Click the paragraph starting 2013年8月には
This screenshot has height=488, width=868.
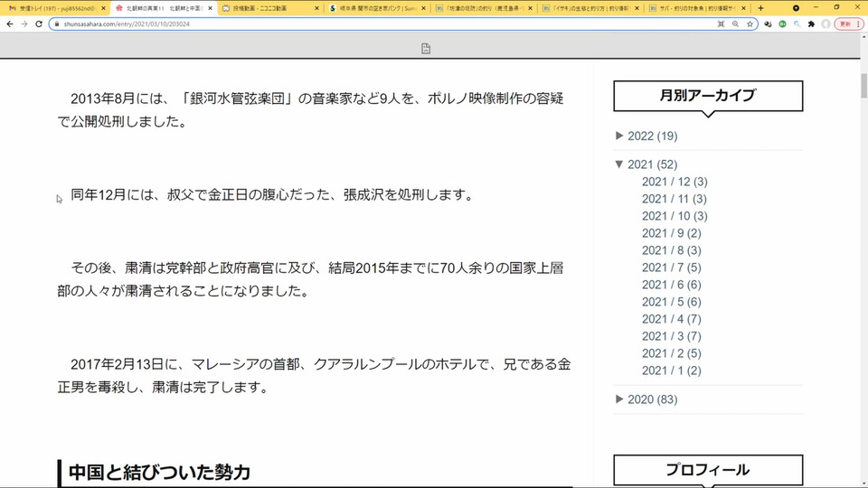coord(310,109)
